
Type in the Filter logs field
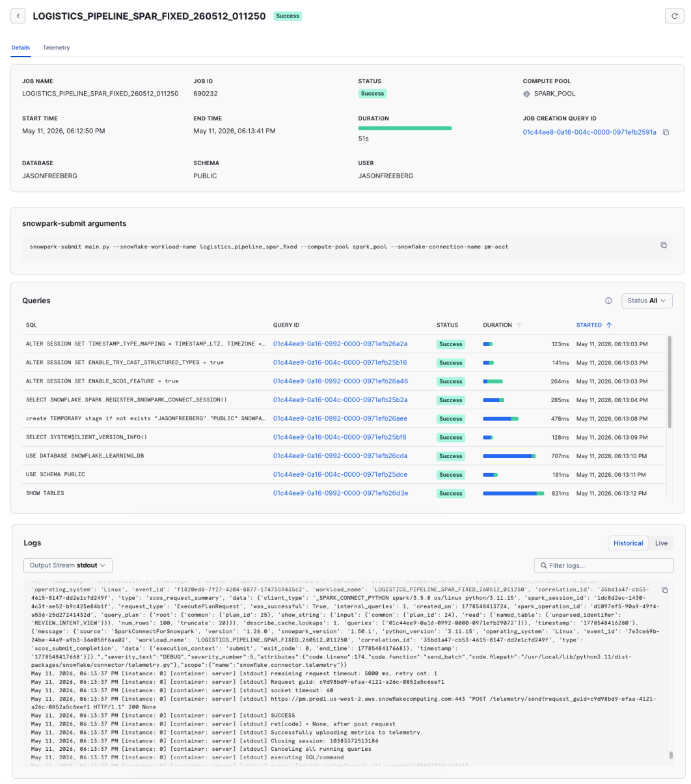pyautogui.click(x=604, y=565)
